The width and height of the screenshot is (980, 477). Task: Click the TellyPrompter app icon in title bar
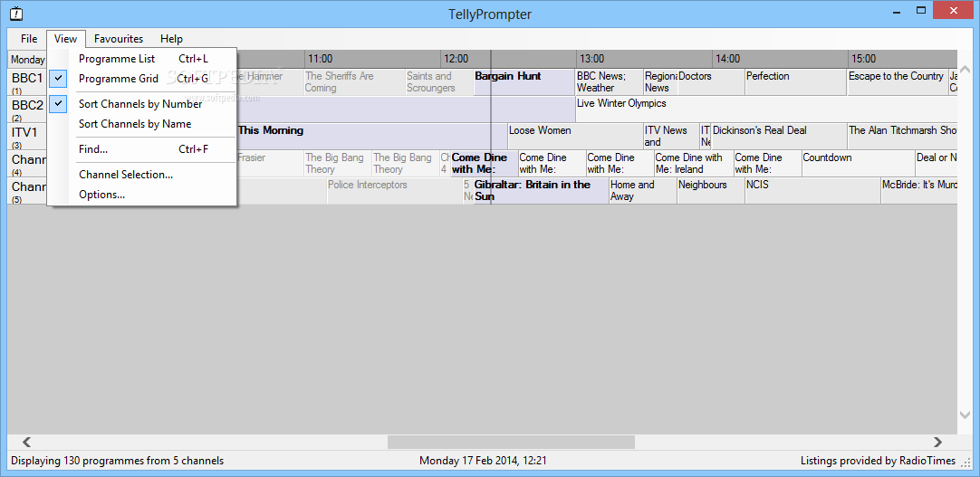[x=17, y=13]
